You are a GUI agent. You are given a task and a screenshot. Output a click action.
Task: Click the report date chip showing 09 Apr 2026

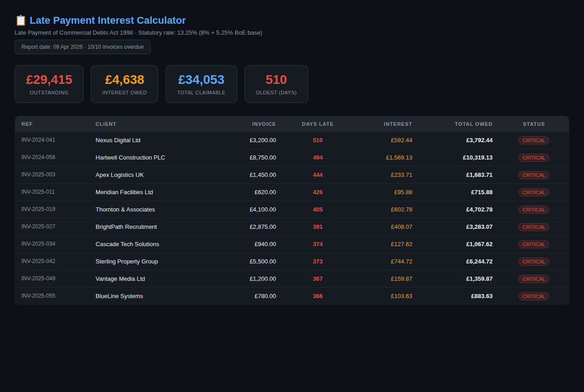tap(82, 46)
